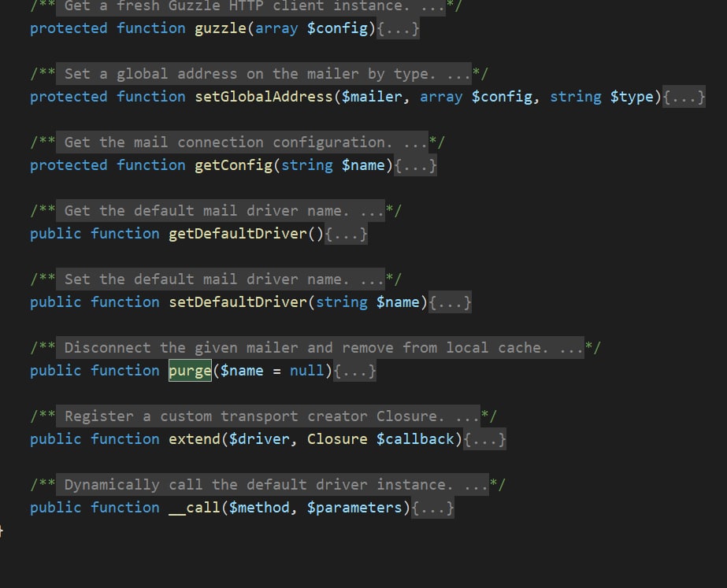727x588 pixels.
Task: Click the string type hint in setDefaultDriver
Action: coord(342,302)
